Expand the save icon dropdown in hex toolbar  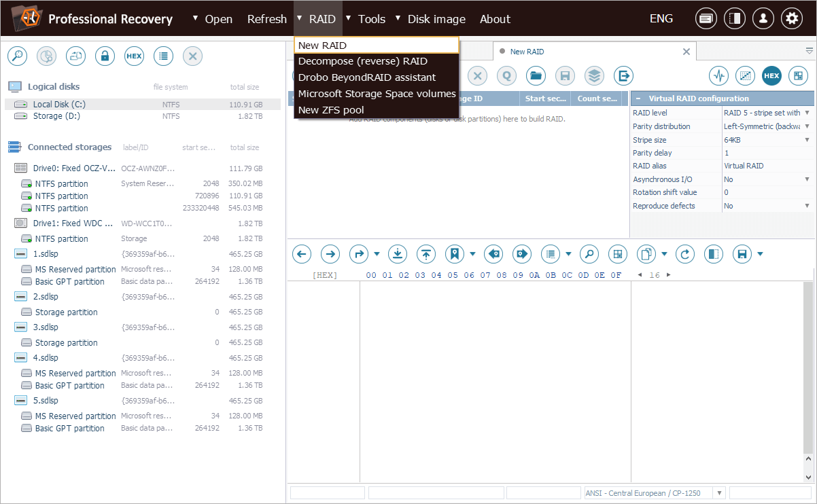760,255
